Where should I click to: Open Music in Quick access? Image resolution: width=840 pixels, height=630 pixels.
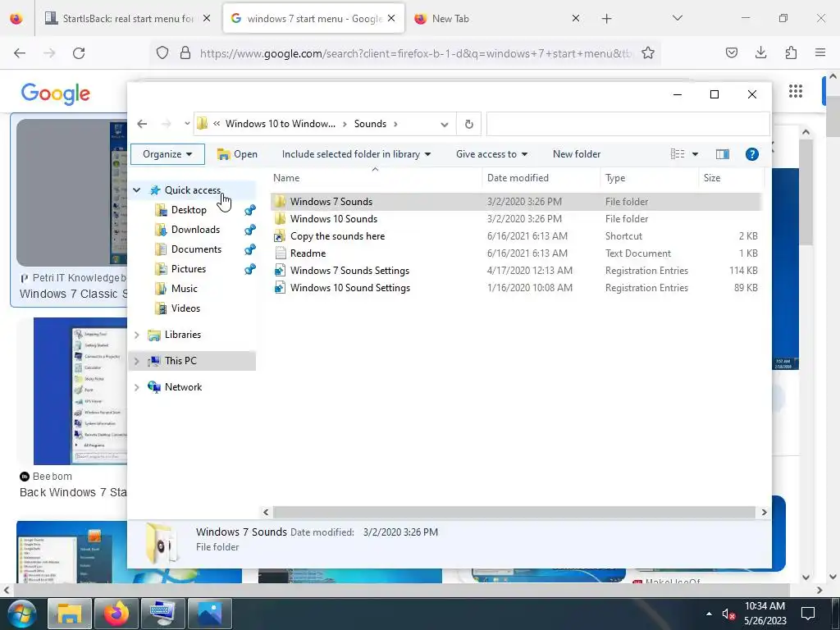tap(185, 289)
